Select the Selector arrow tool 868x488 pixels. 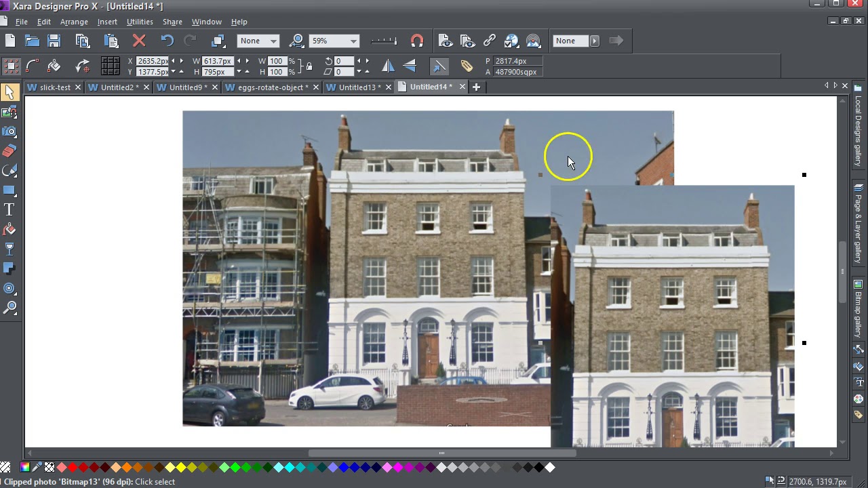pyautogui.click(x=9, y=92)
